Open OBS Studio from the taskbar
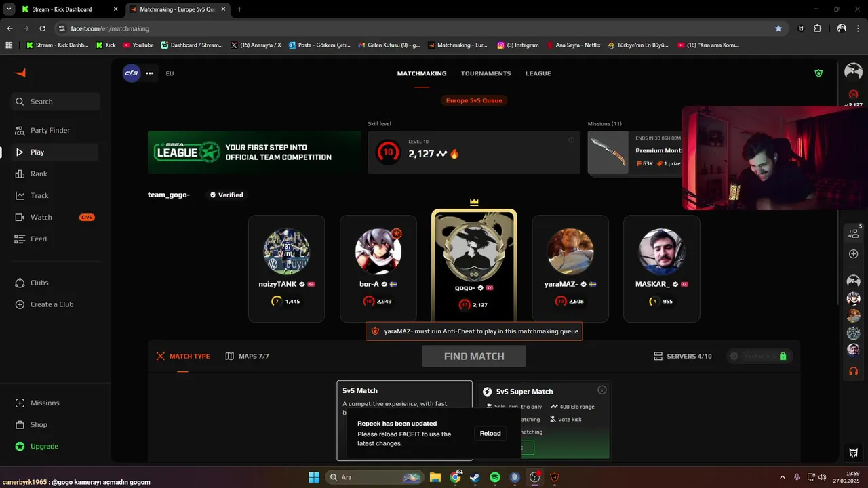 tap(535, 477)
